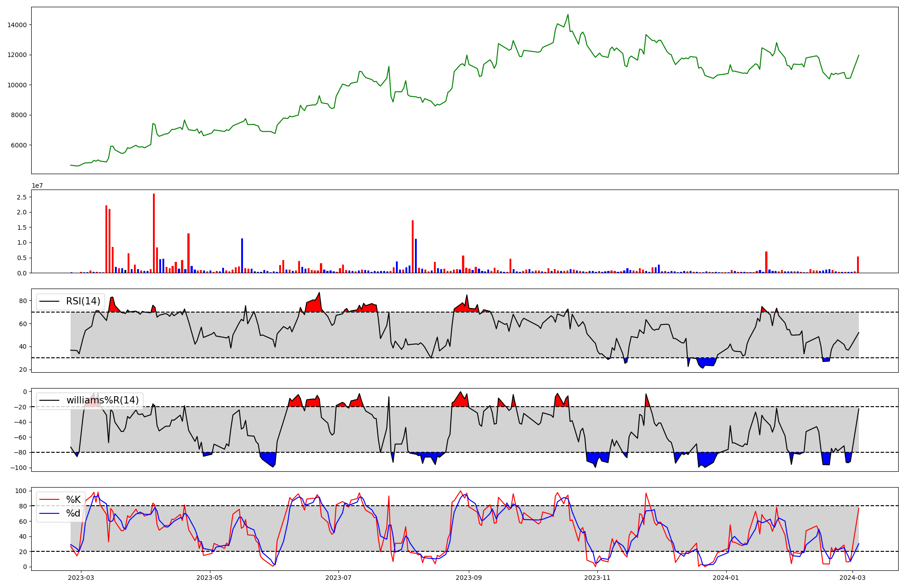The height and width of the screenshot is (588, 905).
Task: Click the tallest red volume bar
Action: click(x=154, y=233)
